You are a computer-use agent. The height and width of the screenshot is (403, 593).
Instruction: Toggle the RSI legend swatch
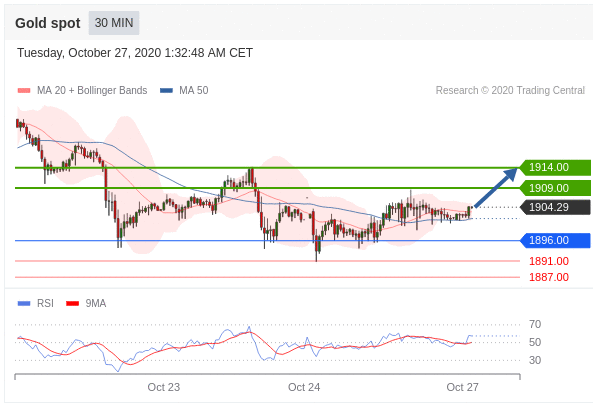pyautogui.click(x=24, y=304)
